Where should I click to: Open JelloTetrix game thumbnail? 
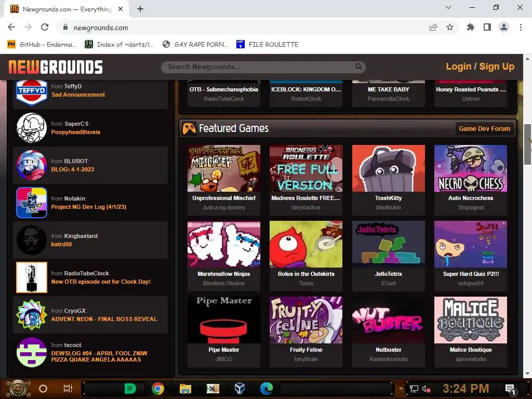[x=389, y=244]
